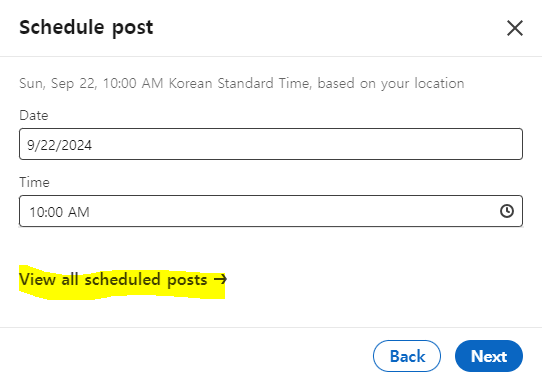Close the Schedule post dialog
This screenshot has width=542, height=379.
[x=515, y=28]
